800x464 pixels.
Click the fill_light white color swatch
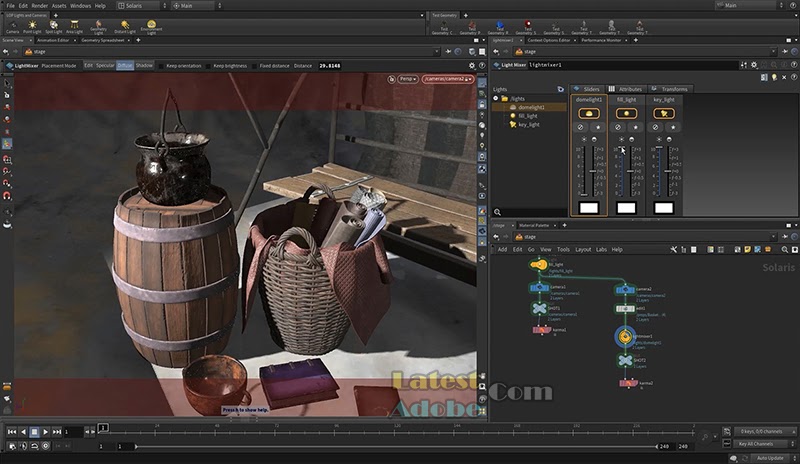click(626, 208)
